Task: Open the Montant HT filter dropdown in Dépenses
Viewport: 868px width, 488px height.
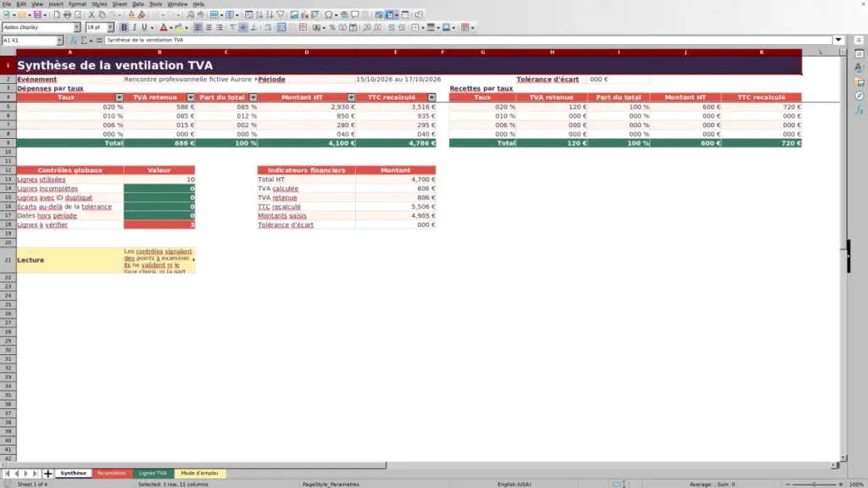Action: point(351,97)
